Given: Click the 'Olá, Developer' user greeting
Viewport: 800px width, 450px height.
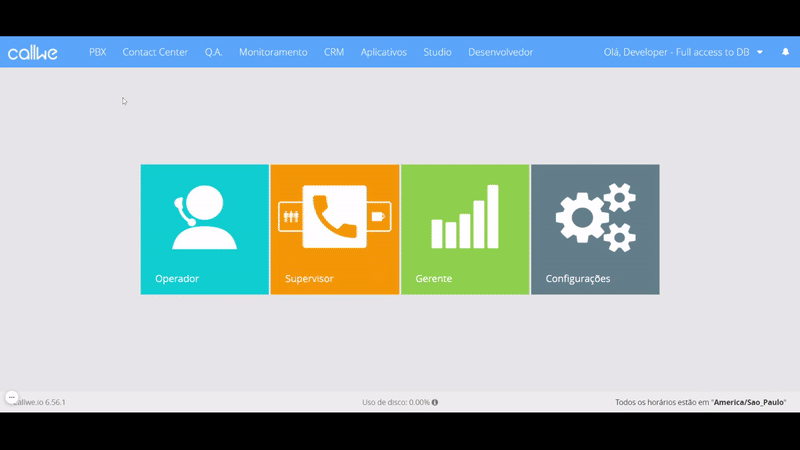Looking at the screenshot, I should click(676, 52).
